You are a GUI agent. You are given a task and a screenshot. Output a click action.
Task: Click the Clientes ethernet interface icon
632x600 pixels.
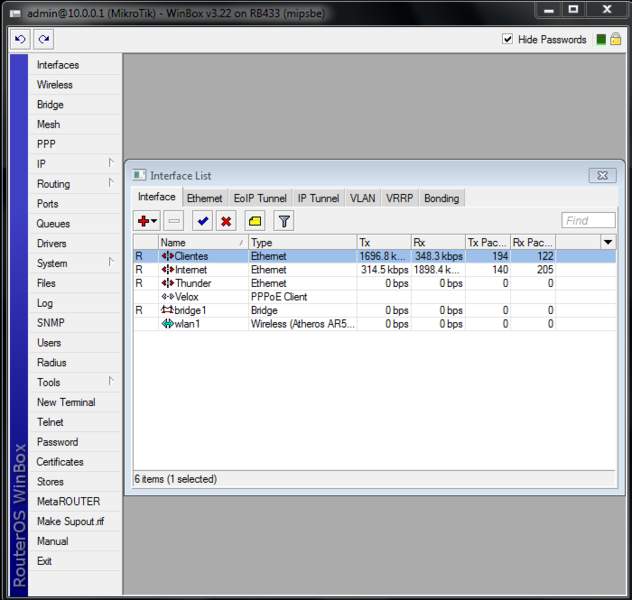pos(167,256)
